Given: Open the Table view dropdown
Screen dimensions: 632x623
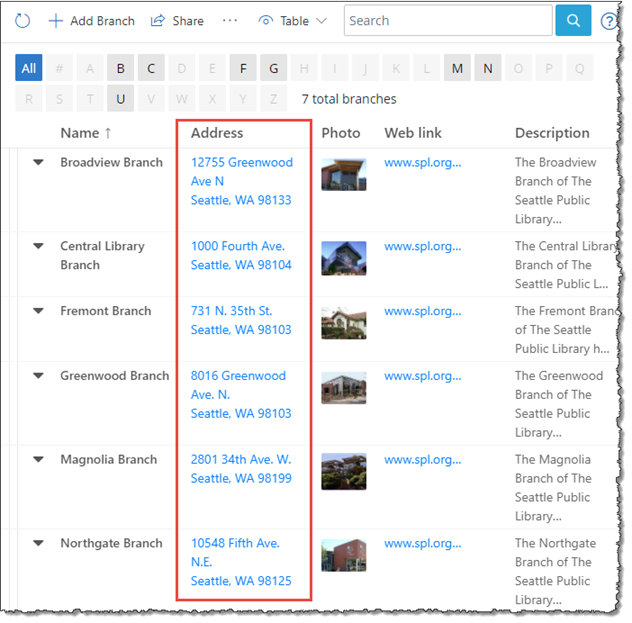Looking at the screenshot, I should click(292, 21).
